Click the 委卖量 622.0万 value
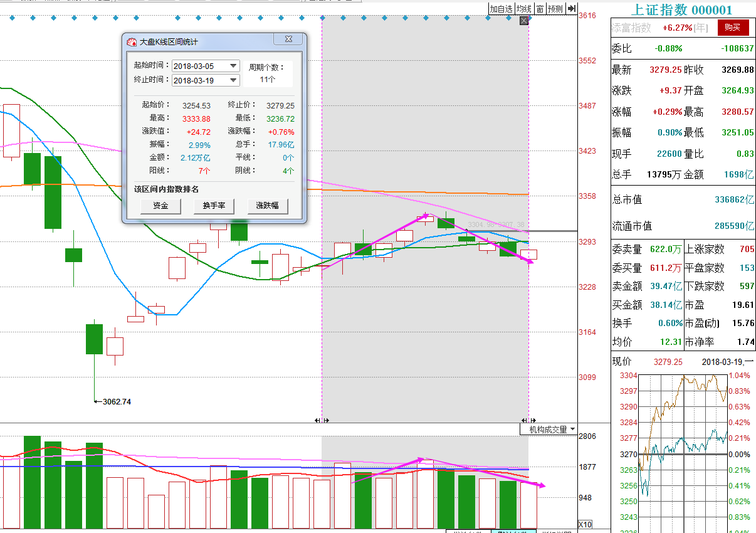Screen dimensions: 756x533 (666, 250)
